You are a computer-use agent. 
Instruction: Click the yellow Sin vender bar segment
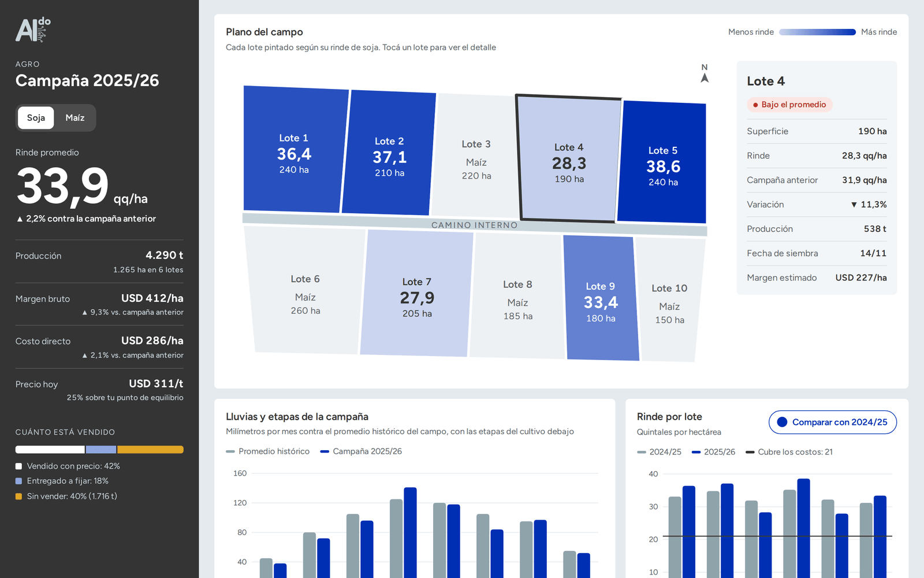pos(150,450)
